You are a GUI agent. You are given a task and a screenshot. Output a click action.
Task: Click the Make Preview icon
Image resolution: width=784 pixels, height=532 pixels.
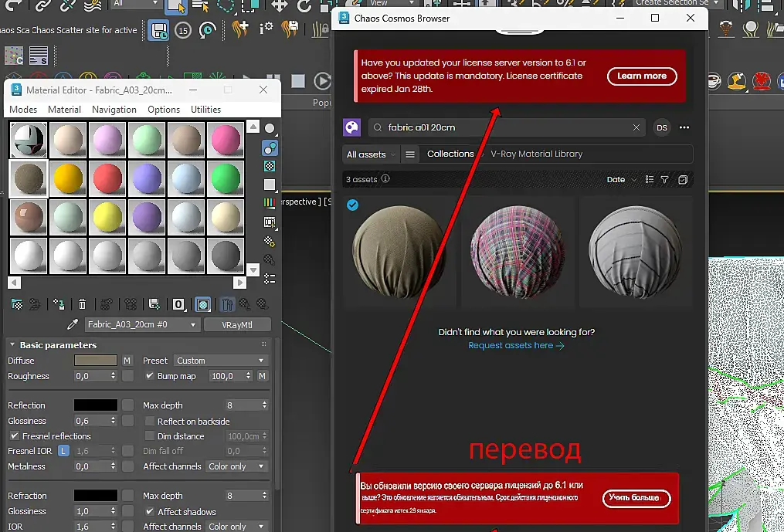pos(270,222)
